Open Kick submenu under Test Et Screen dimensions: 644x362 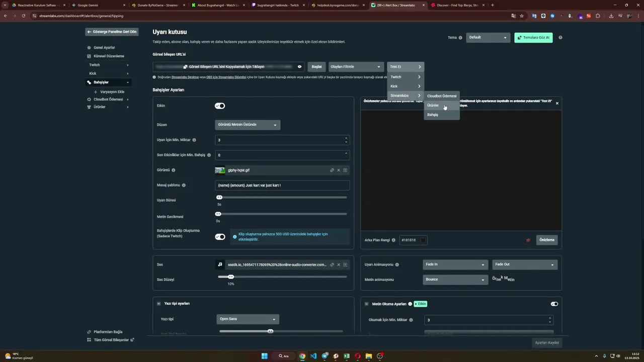[x=406, y=86]
